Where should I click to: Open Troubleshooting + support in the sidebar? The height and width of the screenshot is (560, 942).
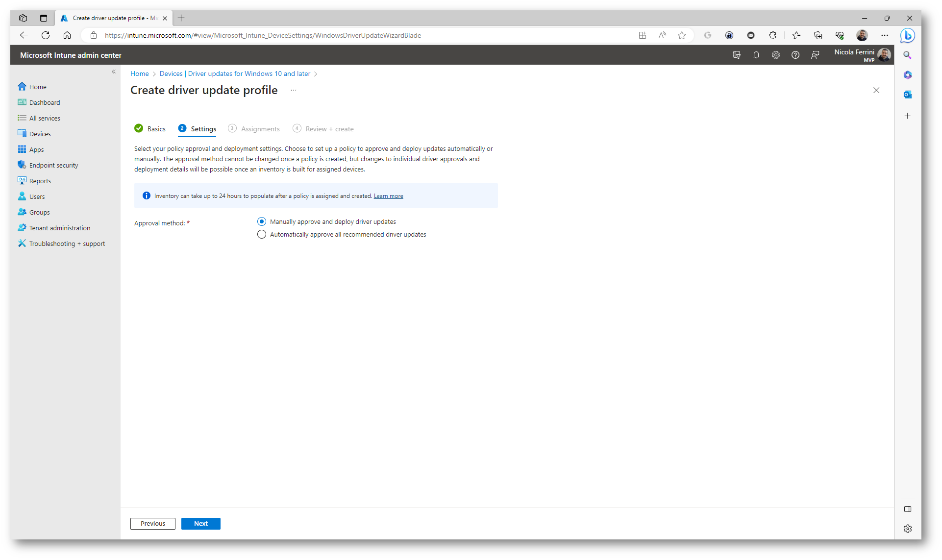pos(67,243)
